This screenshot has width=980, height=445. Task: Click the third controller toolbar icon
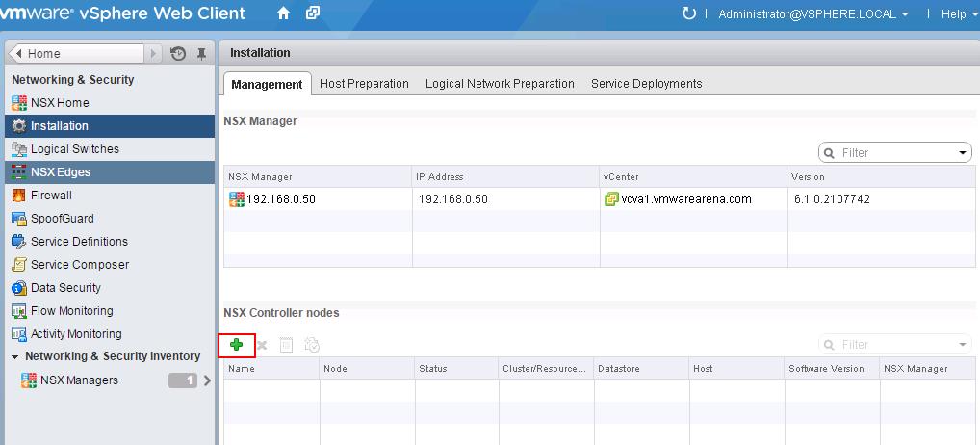point(286,345)
